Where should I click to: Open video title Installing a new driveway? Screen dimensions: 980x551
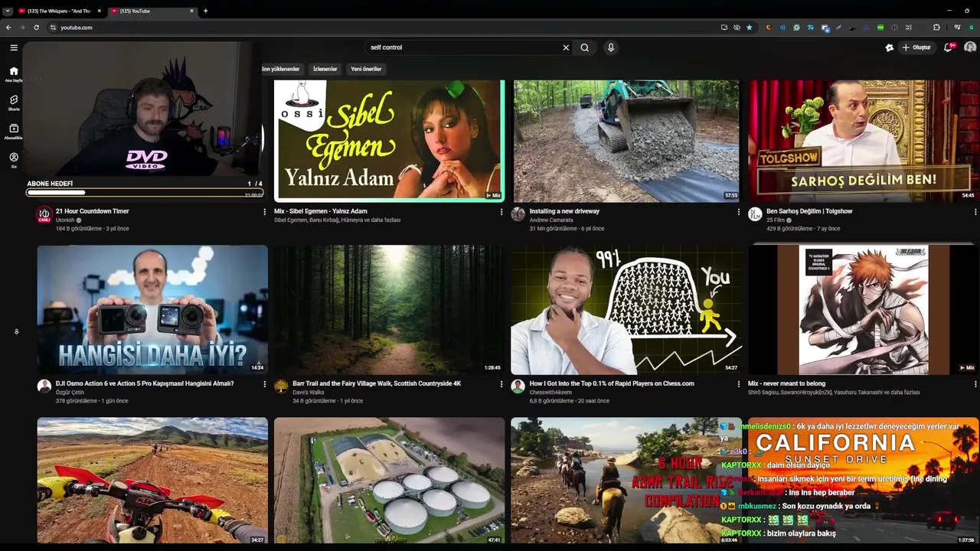point(564,211)
